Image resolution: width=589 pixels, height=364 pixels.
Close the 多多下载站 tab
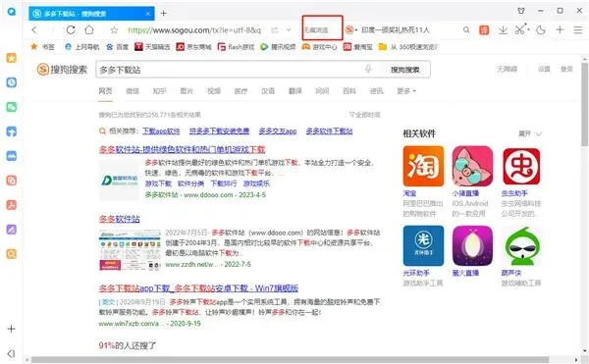pyautogui.click(x=148, y=14)
